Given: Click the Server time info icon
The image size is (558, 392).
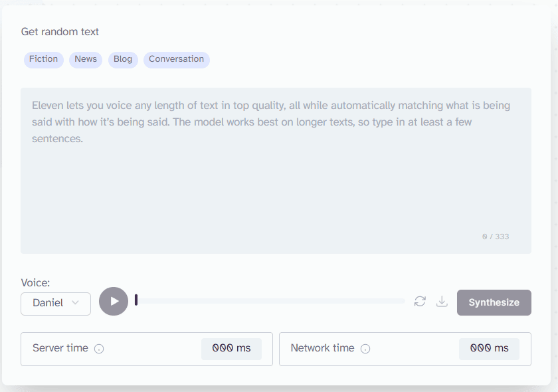Looking at the screenshot, I should (x=99, y=349).
